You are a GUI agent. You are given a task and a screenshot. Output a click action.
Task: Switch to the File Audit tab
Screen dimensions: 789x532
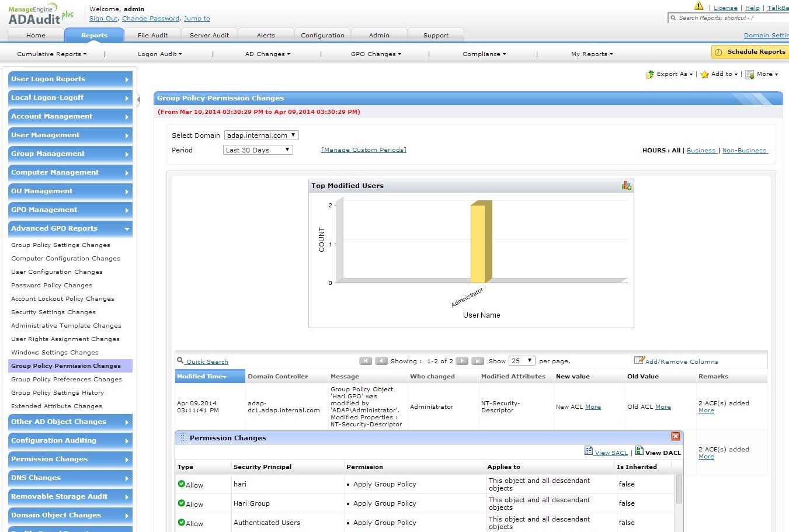click(152, 35)
